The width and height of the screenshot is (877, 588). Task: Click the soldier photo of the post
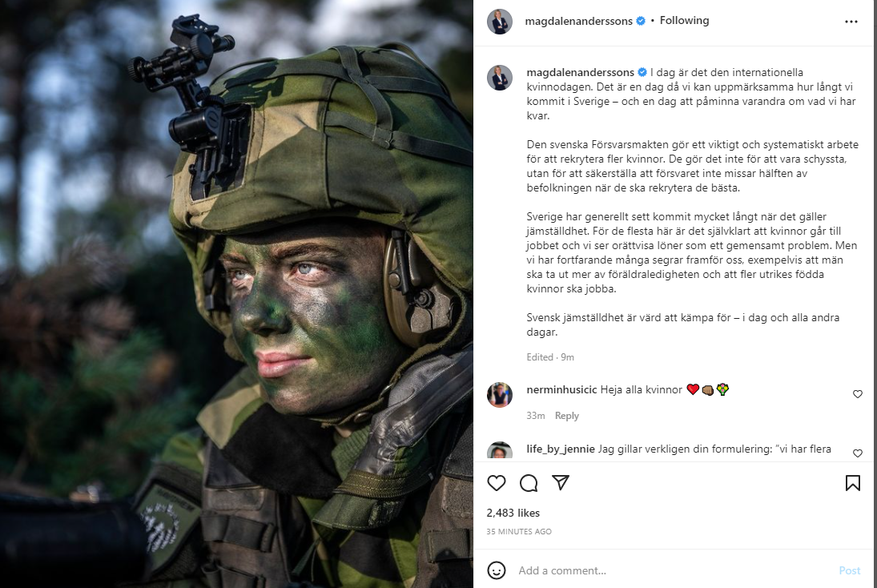point(236,294)
